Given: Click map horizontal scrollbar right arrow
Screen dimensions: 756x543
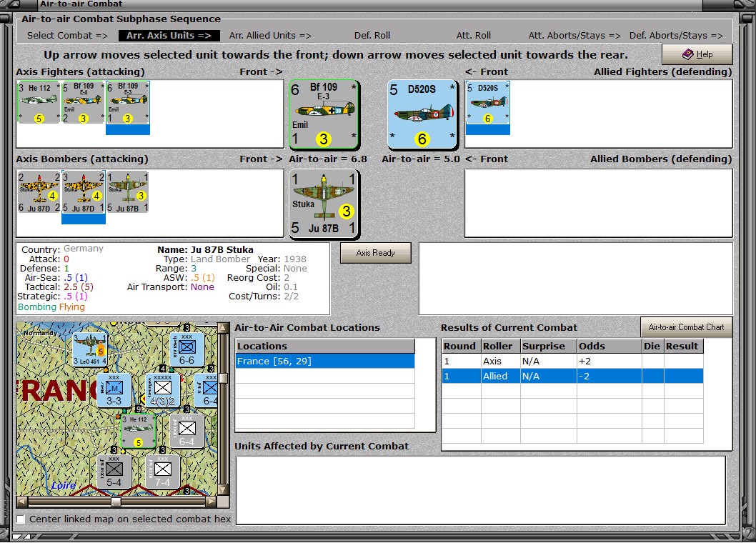Looking at the screenshot, I should (x=212, y=502).
